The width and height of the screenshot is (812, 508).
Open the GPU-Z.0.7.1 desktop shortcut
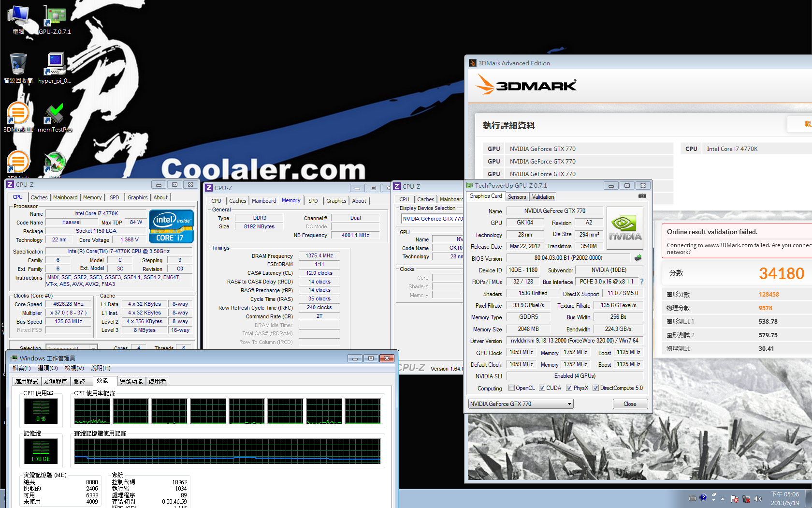(x=55, y=20)
